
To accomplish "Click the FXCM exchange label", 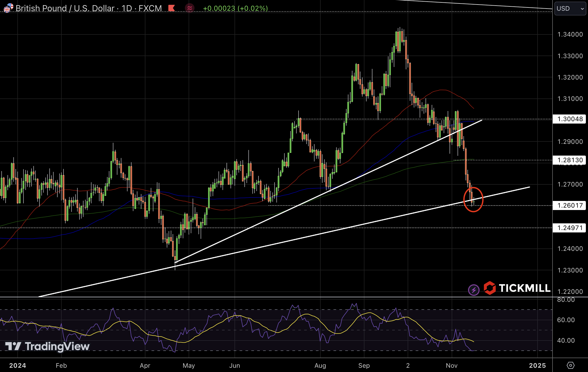I will coord(150,8).
